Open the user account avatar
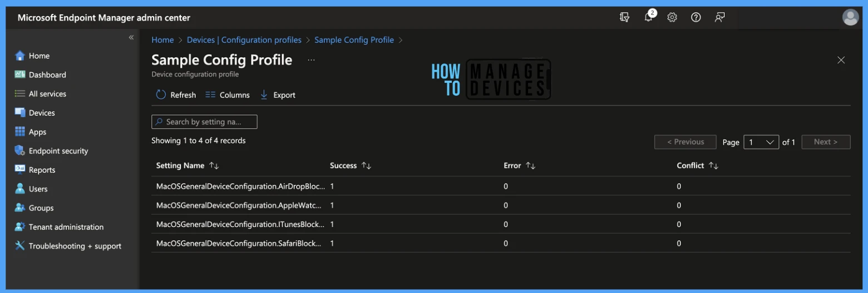This screenshot has width=868, height=293. tap(850, 17)
